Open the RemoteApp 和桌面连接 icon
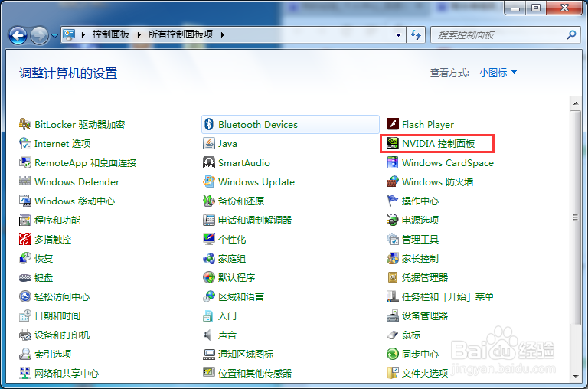Viewport: 588px width, 389px height. tap(24, 162)
